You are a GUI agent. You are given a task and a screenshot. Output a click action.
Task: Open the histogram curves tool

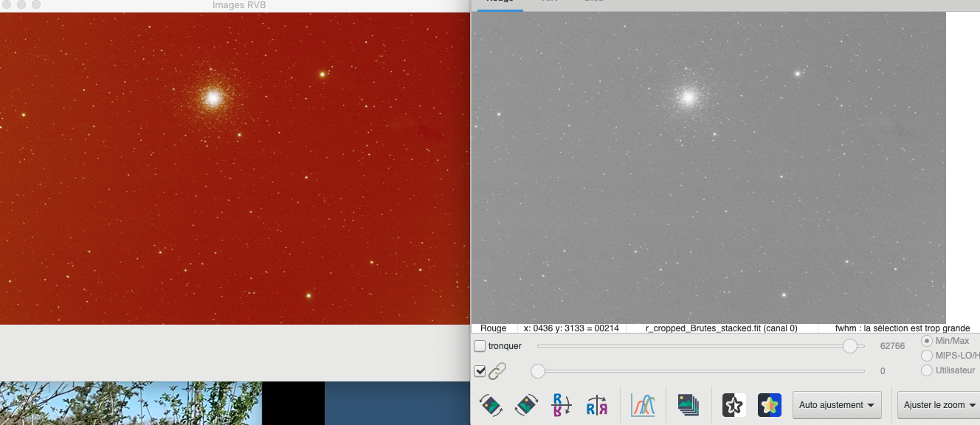(x=643, y=405)
